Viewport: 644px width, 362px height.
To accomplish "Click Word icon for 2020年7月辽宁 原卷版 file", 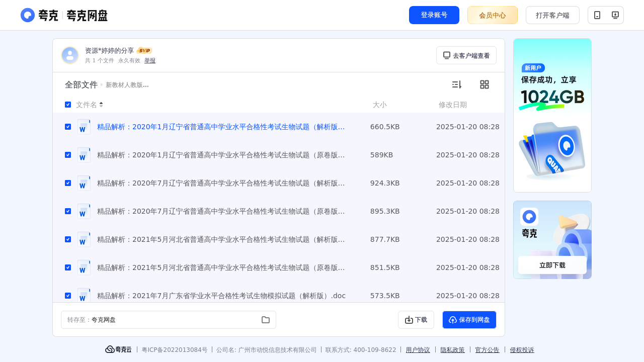I will point(84,211).
